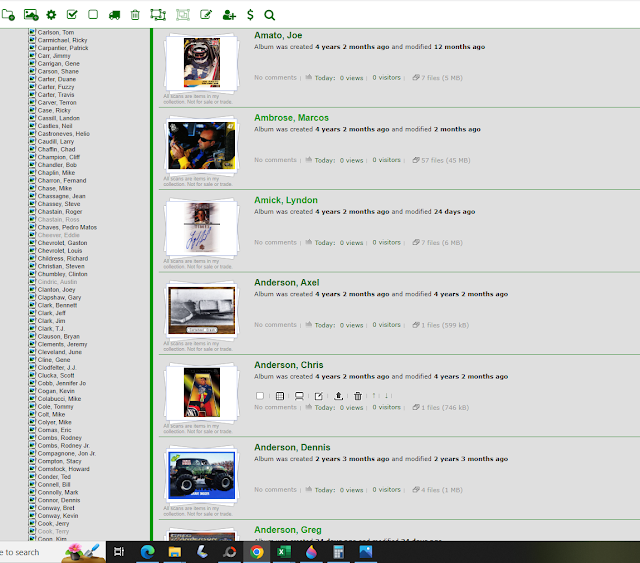Screen dimensions: 640x563
Task: Select Carlson, Tom in the album tree
Action: point(56,32)
